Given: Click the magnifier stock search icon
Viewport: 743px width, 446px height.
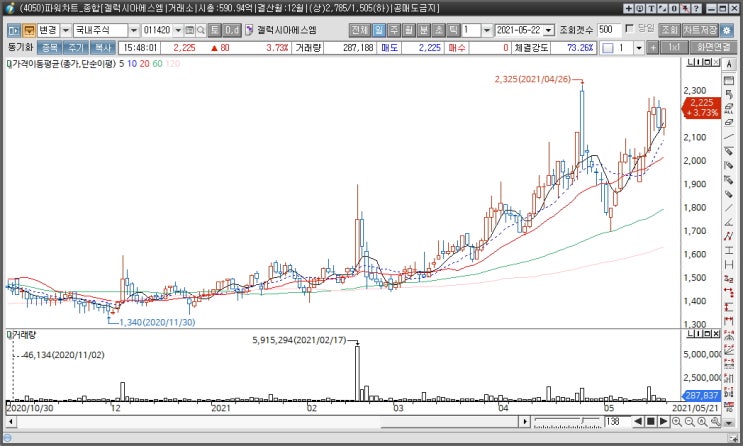Looking at the screenshot, I should pos(199,30).
